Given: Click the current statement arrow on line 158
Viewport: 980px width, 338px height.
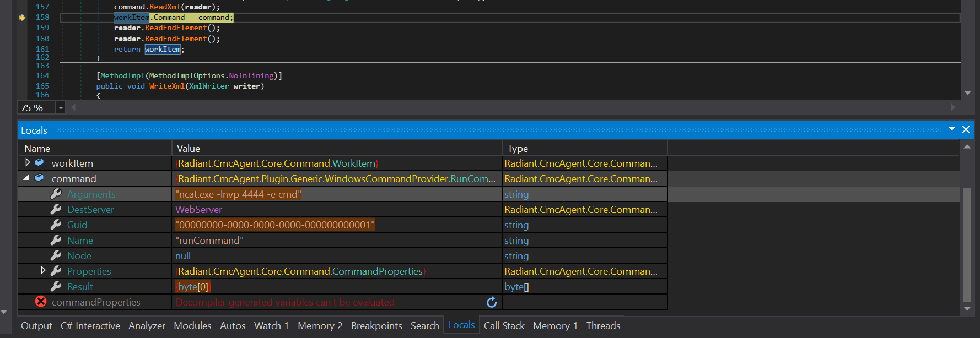Looking at the screenshot, I should click(22, 18).
